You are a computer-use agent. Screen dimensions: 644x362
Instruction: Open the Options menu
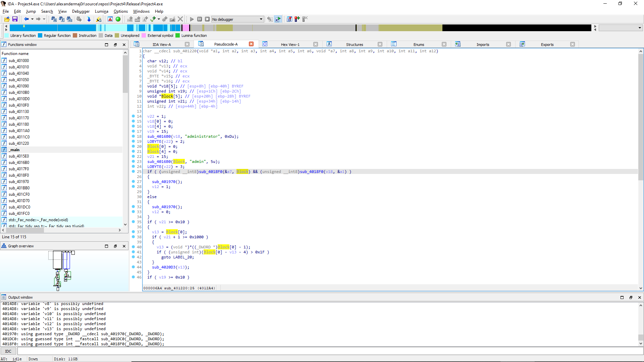click(121, 11)
